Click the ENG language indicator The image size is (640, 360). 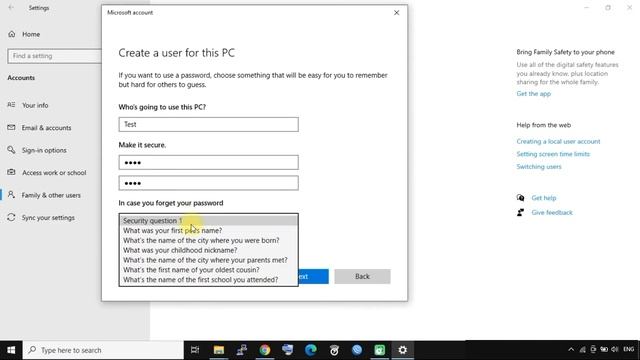pyautogui.click(x=629, y=349)
